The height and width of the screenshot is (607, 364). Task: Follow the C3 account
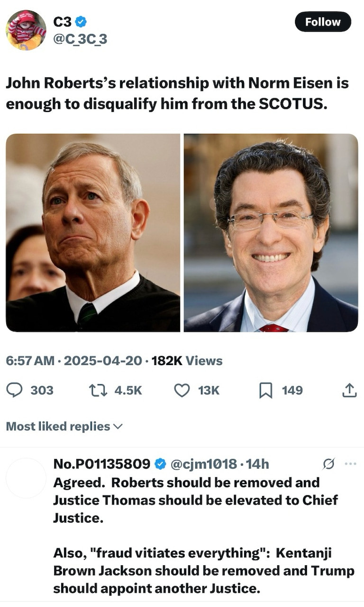point(323,22)
